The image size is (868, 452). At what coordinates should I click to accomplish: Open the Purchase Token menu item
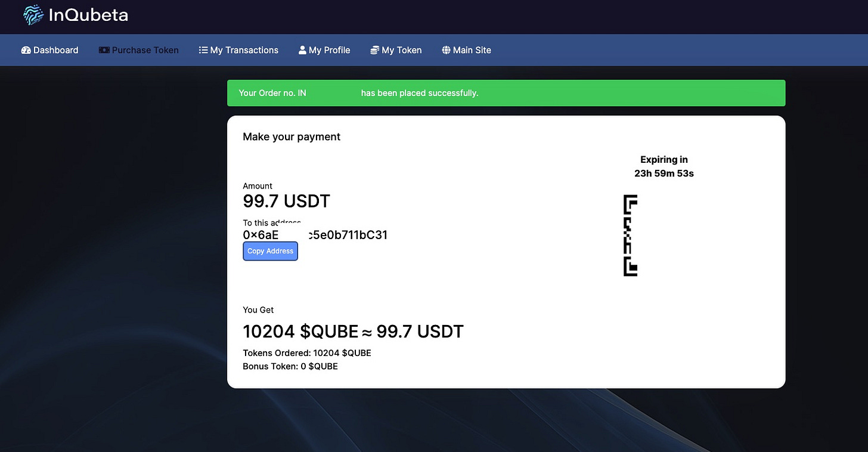point(139,50)
